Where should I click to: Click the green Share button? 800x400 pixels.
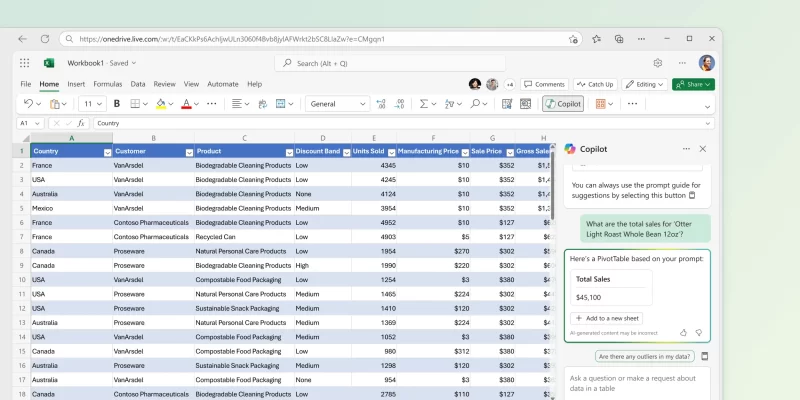point(693,84)
